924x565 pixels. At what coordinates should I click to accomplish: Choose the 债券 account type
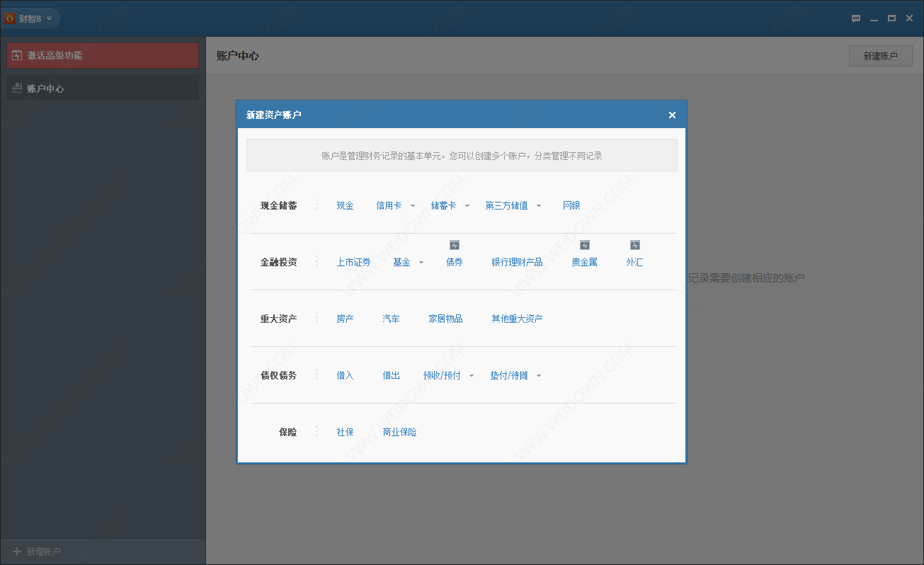click(x=455, y=262)
